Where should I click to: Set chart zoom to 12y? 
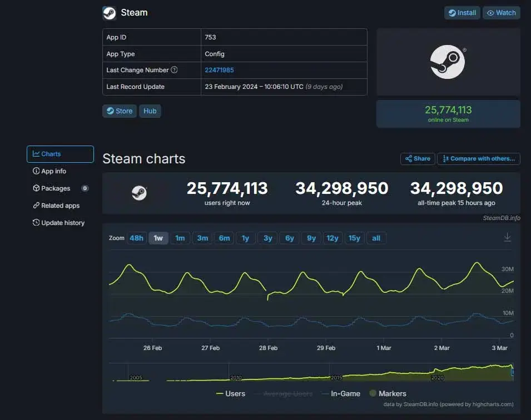point(333,238)
